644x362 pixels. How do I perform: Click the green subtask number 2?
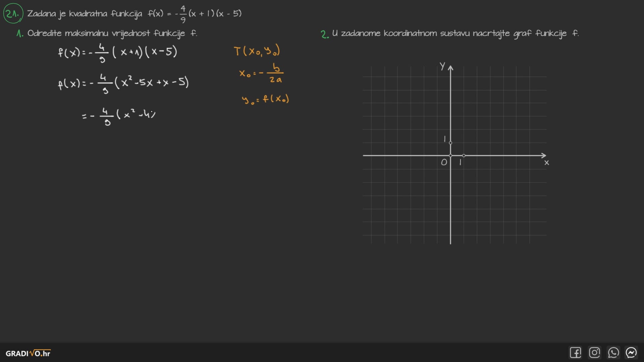tap(324, 35)
